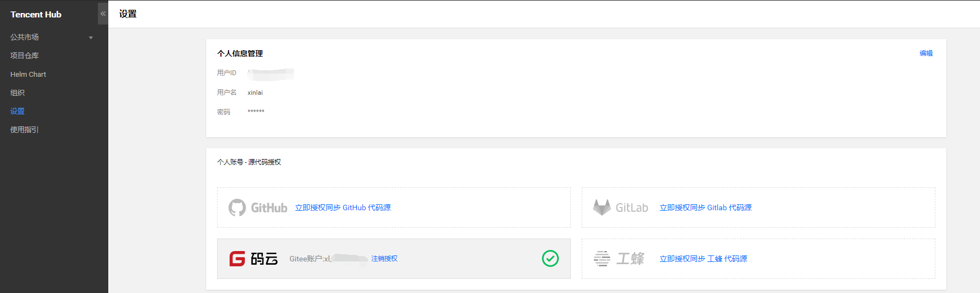Click the 编辑 link for personal info
Viewport: 980px width, 293px height.
(x=926, y=53)
